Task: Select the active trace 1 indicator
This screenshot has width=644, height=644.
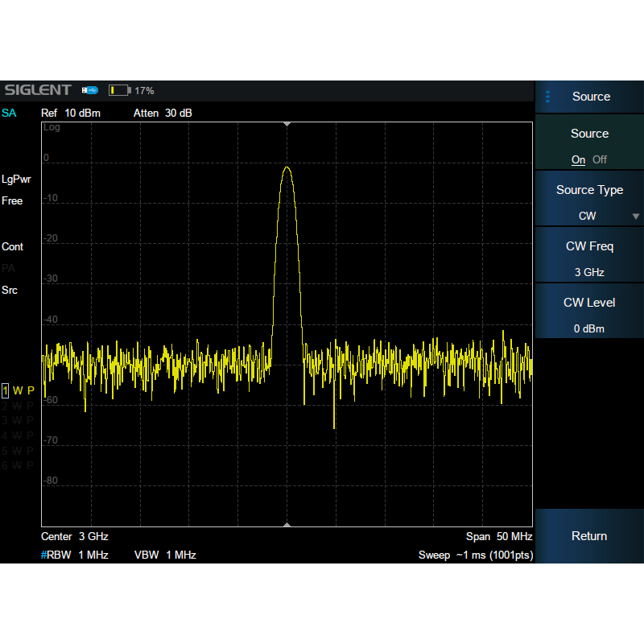Action: point(6,390)
